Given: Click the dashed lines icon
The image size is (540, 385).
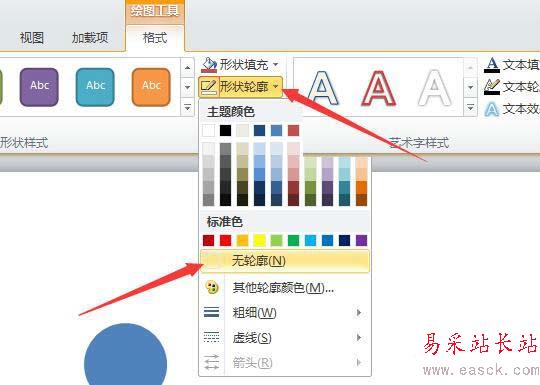Looking at the screenshot, I should (x=211, y=337).
